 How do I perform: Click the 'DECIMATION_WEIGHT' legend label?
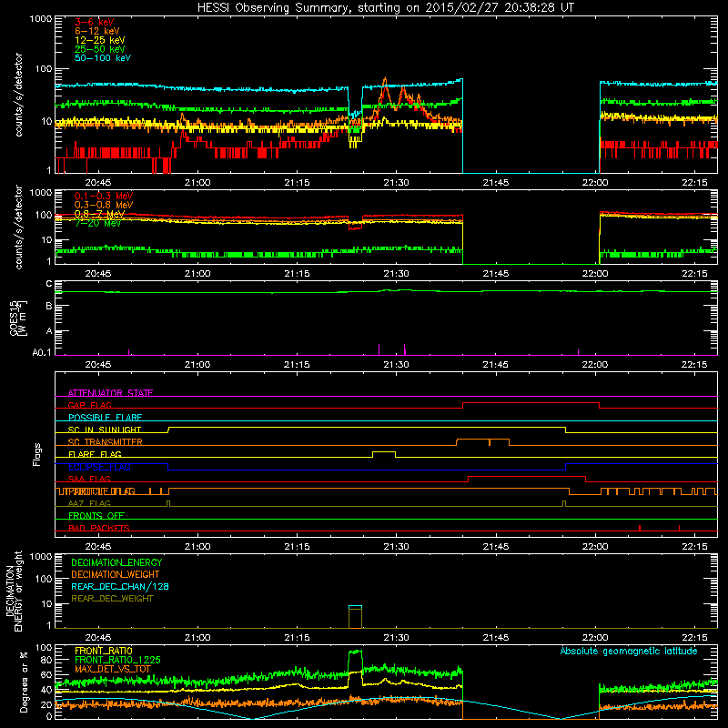click(116, 574)
